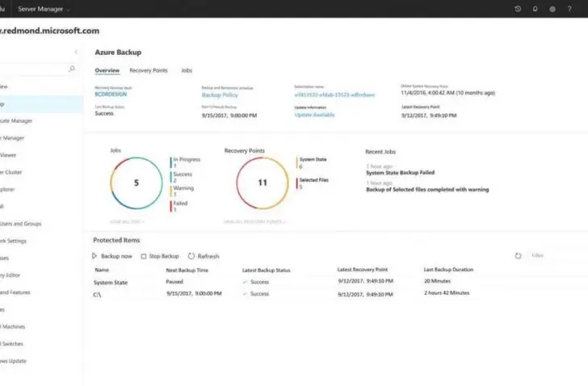Open Roles and Features in sidebar
The width and height of the screenshot is (588, 386).
pos(15,292)
